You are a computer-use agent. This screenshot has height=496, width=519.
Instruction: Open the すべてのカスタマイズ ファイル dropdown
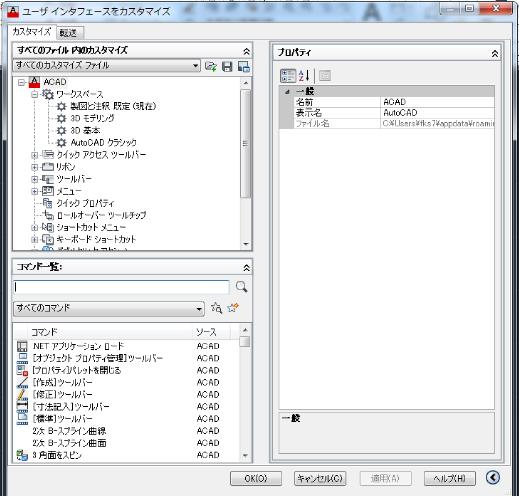(107, 65)
